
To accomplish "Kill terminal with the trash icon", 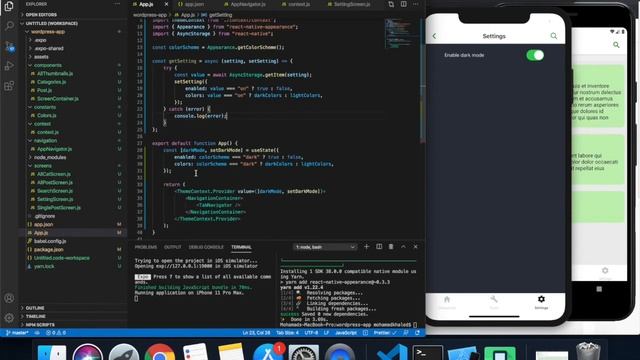I will (x=391, y=247).
